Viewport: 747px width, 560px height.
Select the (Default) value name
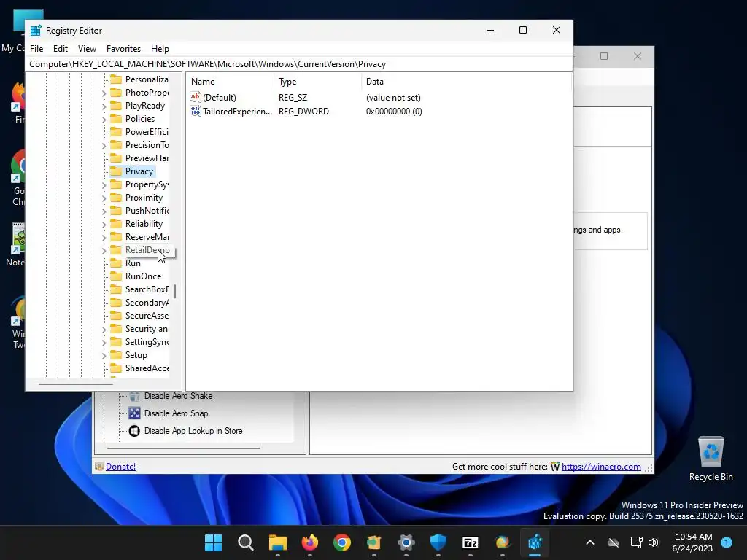coord(219,98)
